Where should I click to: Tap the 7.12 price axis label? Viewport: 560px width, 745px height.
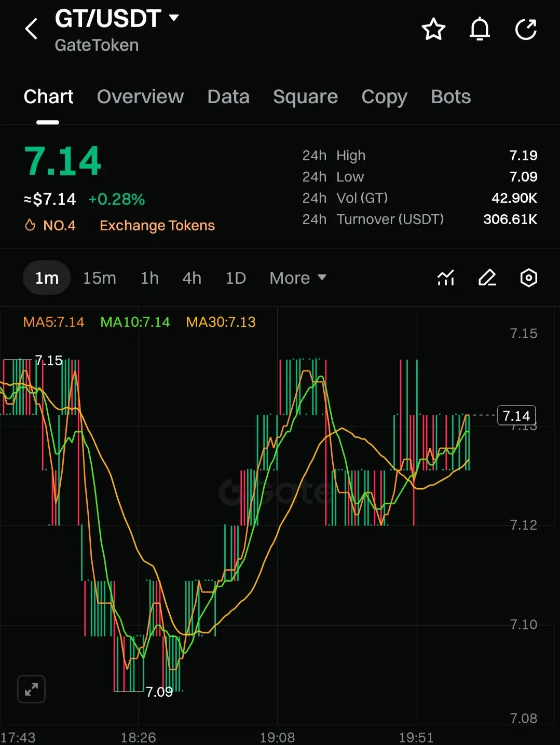click(x=523, y=525)
